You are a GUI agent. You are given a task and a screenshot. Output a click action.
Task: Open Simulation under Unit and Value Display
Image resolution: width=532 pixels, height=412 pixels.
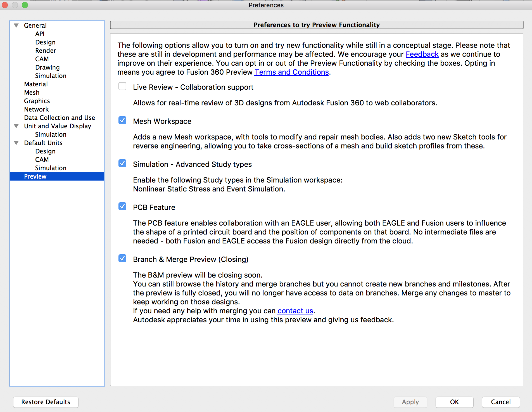51,134
